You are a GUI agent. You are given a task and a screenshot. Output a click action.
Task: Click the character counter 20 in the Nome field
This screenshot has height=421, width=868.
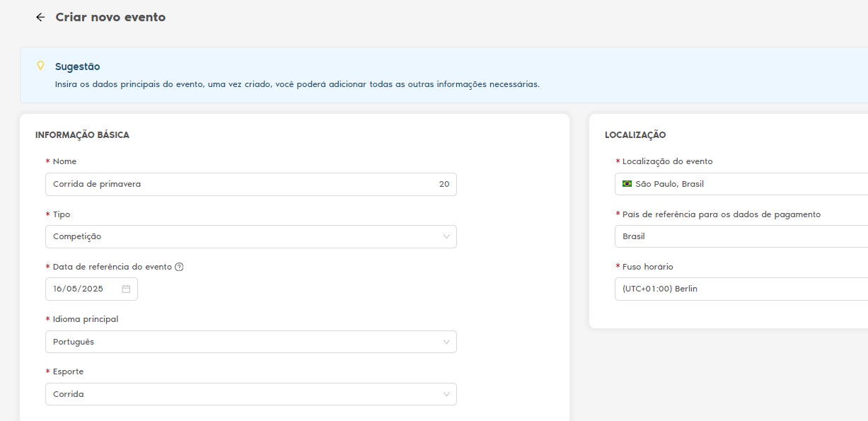click(x=444, y=184)
